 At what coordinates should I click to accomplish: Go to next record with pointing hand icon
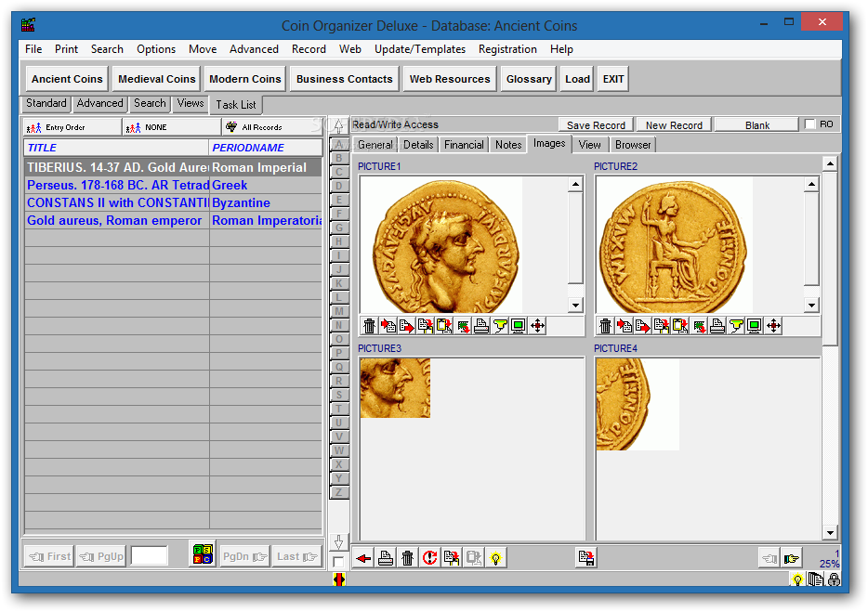pos(792,558)
